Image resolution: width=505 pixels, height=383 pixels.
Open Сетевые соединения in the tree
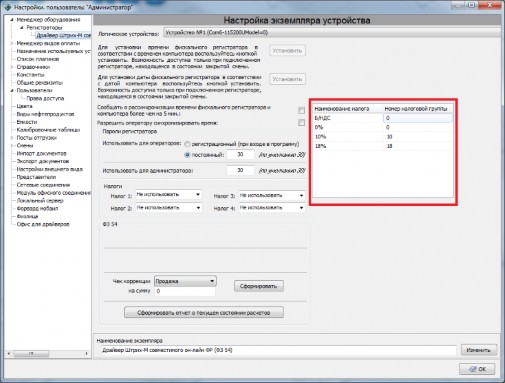(43, 185)
